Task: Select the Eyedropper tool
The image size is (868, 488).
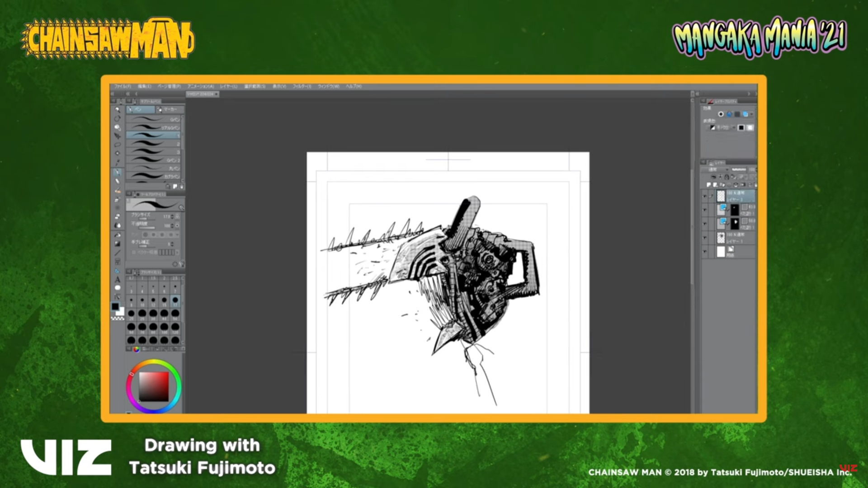Action: click(x=117, y=162)
